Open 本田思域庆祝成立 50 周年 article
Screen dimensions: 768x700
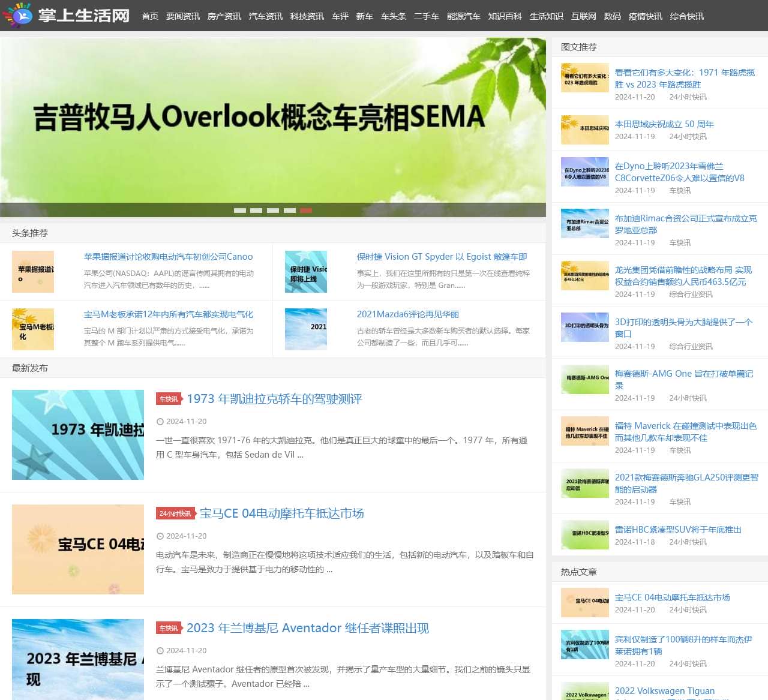coord(664,124)
